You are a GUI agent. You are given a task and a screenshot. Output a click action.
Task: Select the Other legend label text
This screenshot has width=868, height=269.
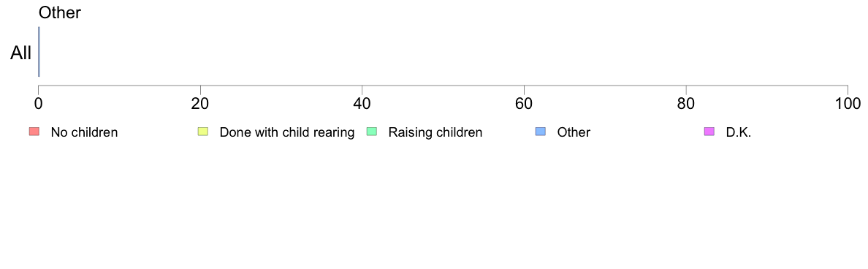pos(574,132)
